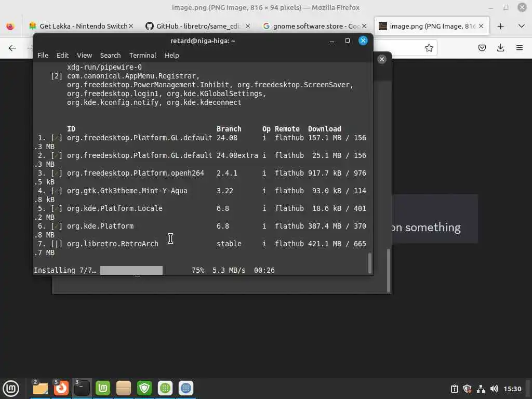This screenshot has width=532, height=399.
Task: Open the Search menu in terminal
Action: 110,55
